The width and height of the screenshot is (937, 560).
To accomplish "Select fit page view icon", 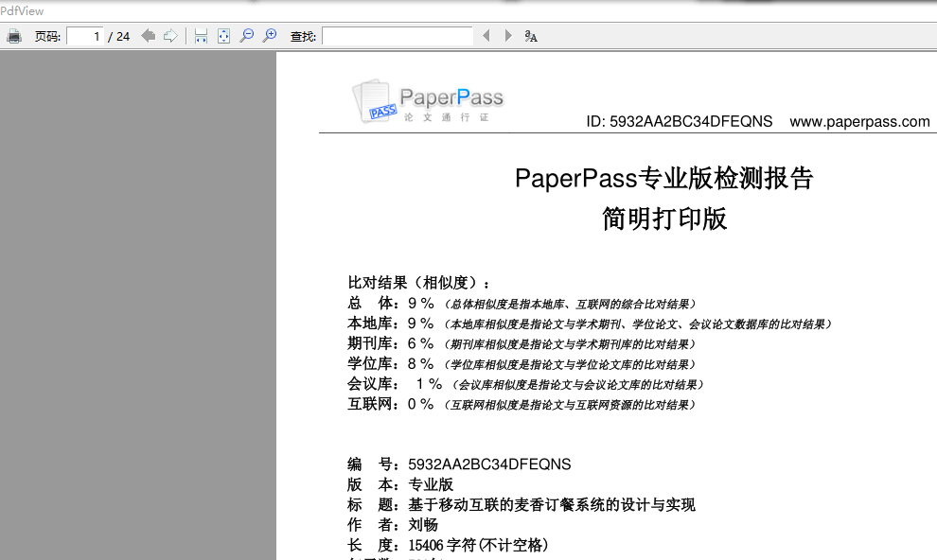I will (223, 36).
